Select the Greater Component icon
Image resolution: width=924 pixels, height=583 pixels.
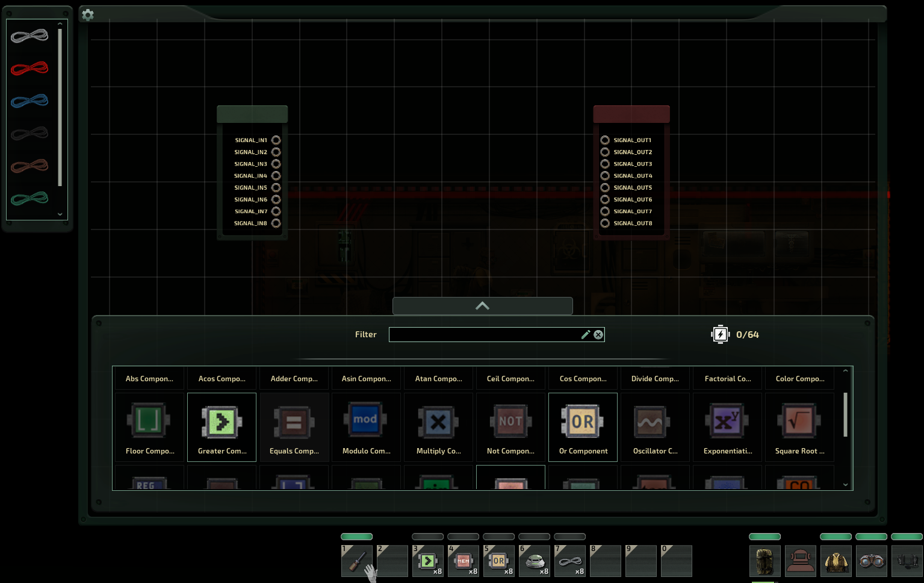[x=222, y=422]
